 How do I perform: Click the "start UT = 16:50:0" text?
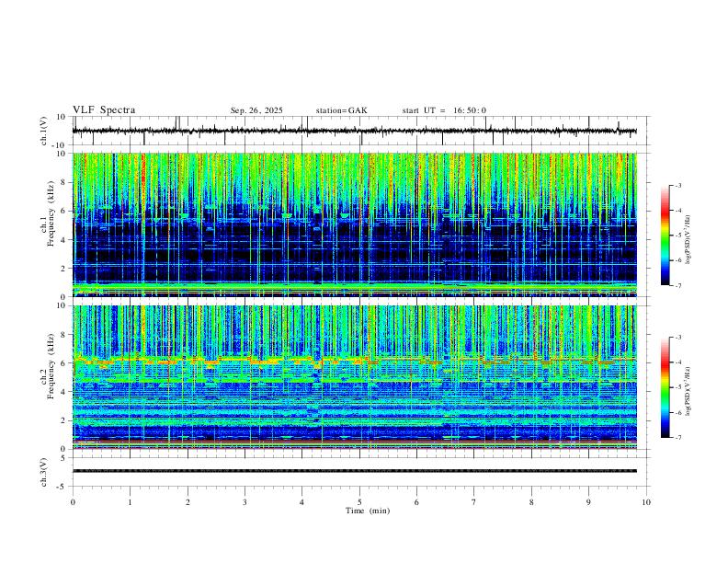point(444,110)
